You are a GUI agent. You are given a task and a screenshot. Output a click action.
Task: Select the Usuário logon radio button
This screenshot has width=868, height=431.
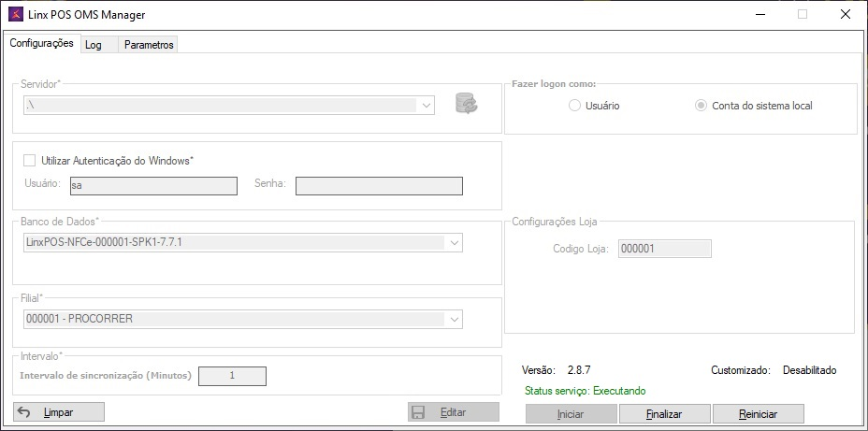(574, 106)
